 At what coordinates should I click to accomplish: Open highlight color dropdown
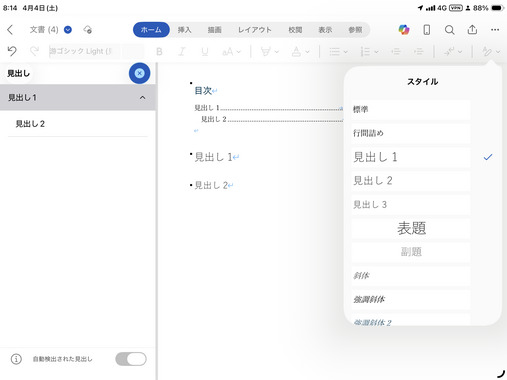click(x=269, y=51)
